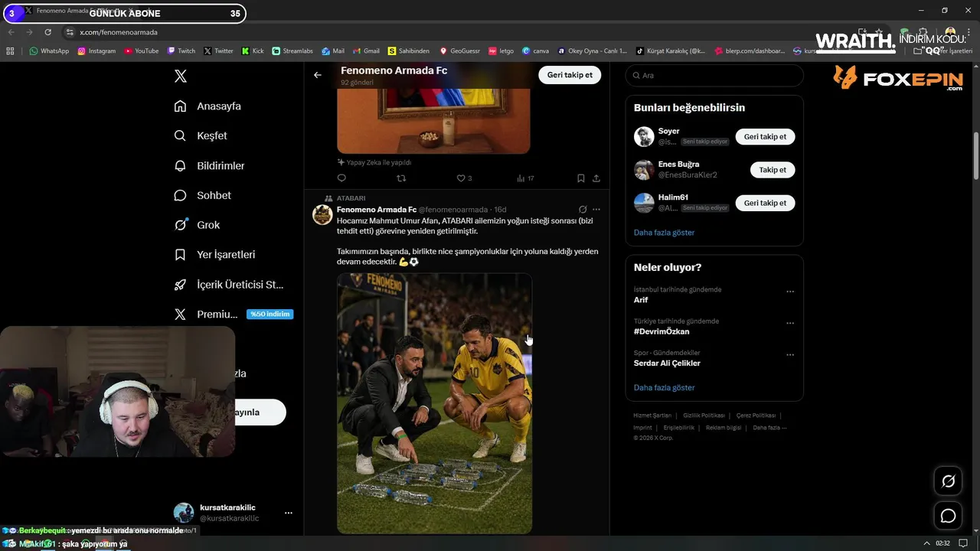
Task: Open Grok from the sidebar
Action: [198, 225]
